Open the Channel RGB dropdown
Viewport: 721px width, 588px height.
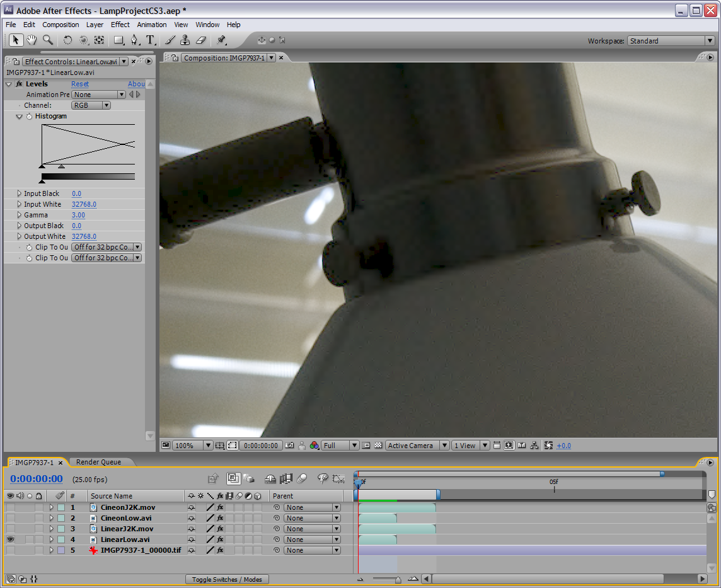point(91,105)
